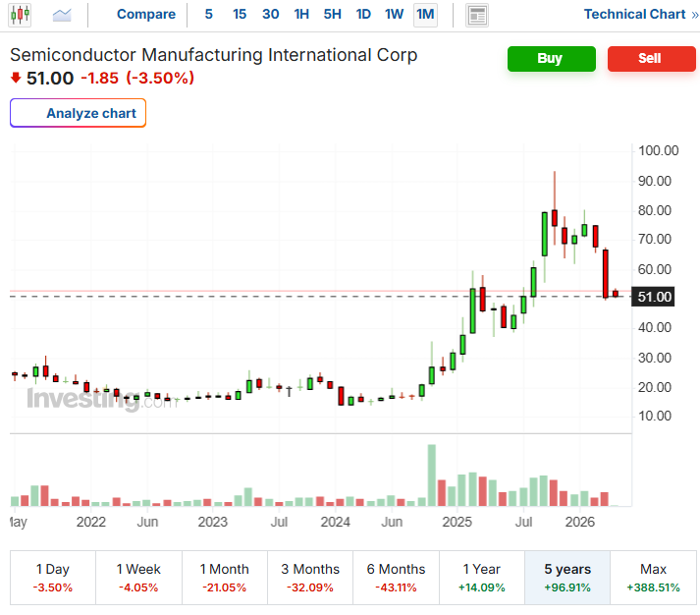The image size is (700, 615).
Task: Open the Technical Chart link
Action: click(x=641, y=15)
